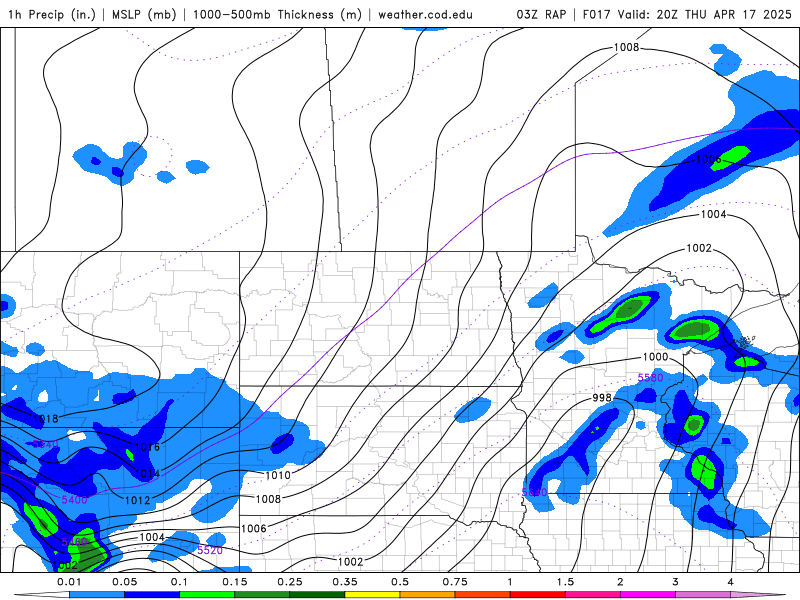
Task: Click the 0.35 precipitation legend value
Action: point(345,582)
